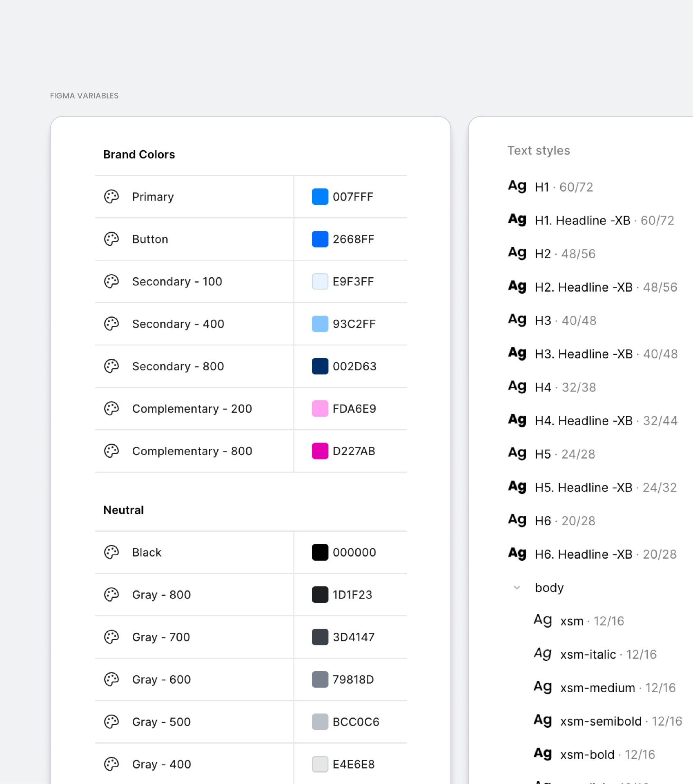Click the palette icon for Gray - 500

coord(111,722)
